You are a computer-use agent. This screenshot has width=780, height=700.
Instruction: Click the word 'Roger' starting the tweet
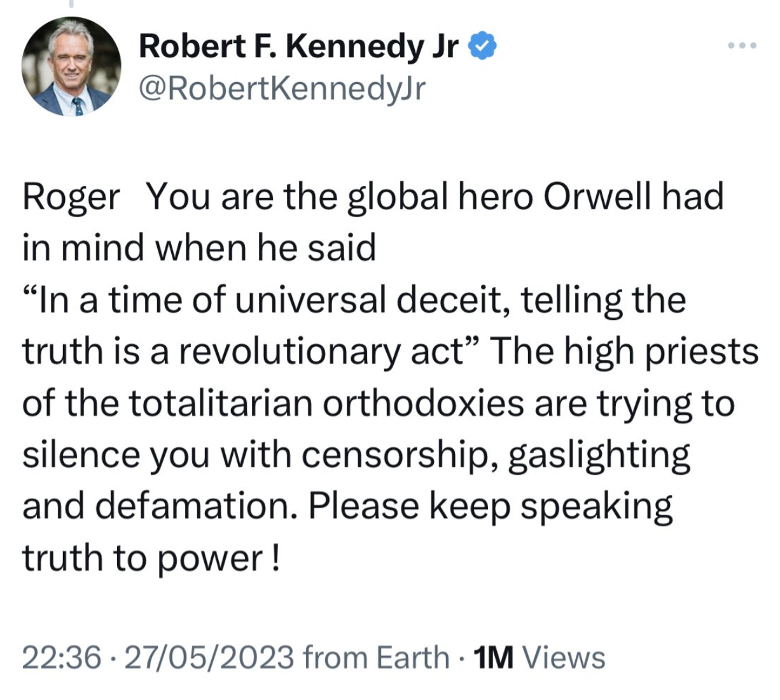(x=71, y=197)
